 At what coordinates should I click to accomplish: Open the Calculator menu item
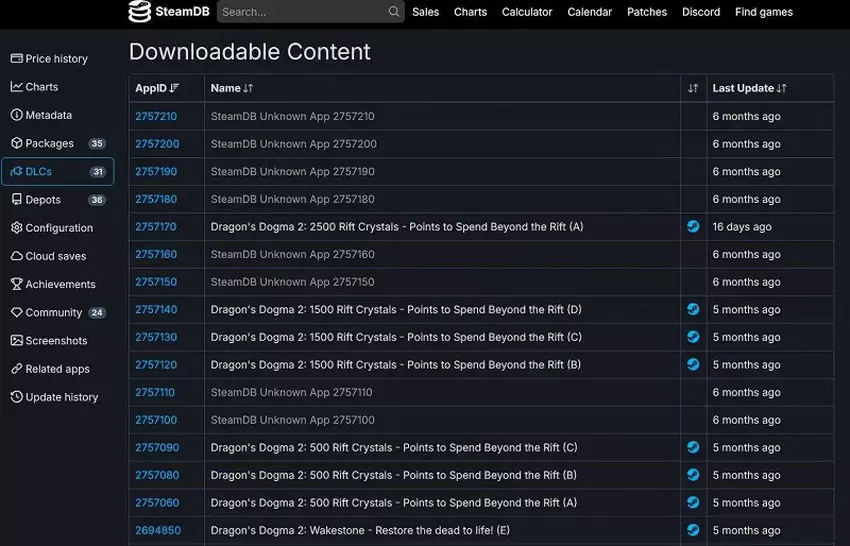527,12
